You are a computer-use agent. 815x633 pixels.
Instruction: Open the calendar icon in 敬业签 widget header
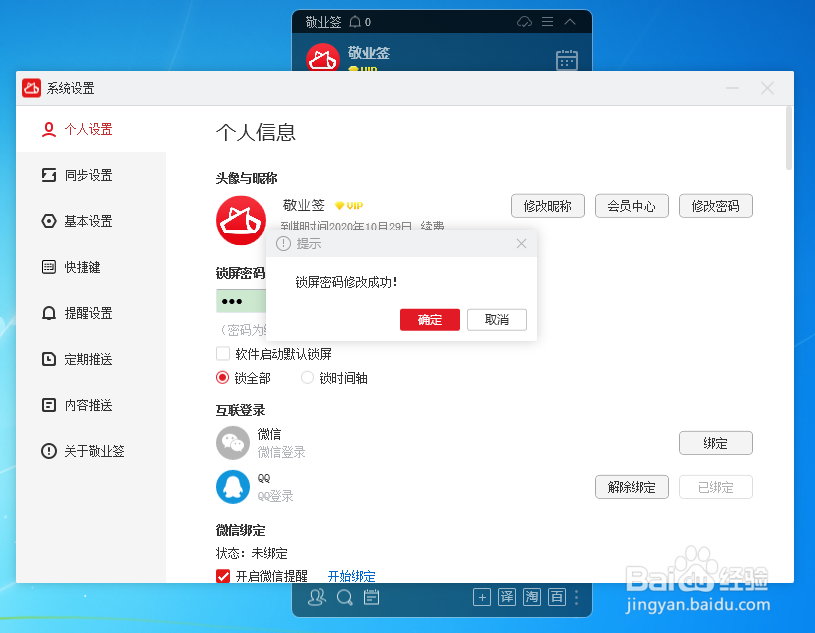click(x=567, y=60)
